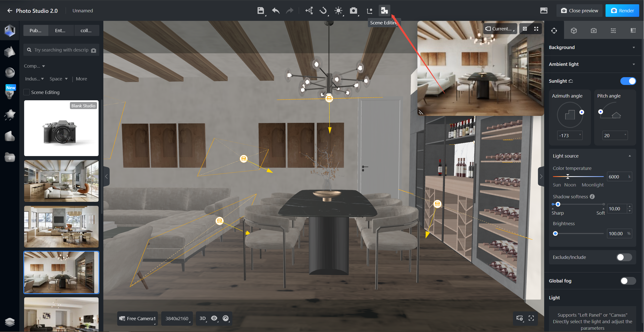Click the back arrow beside Photo Studio 2.0

coord(10,11)
